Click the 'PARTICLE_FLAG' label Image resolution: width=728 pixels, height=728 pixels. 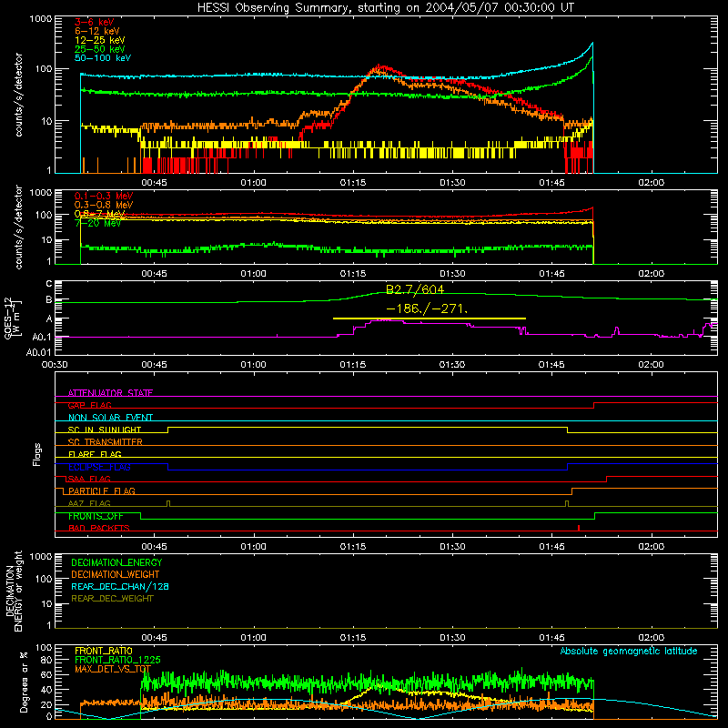[x=102, y=490]
